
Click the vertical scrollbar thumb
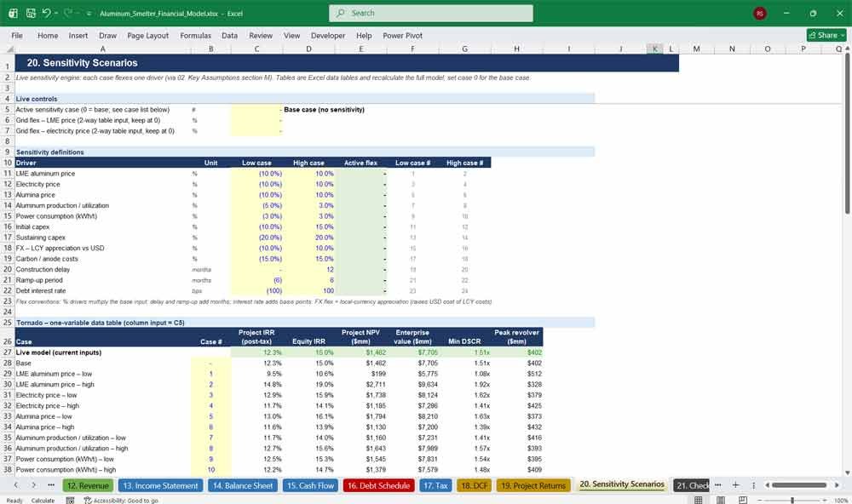click(x=847, y=134)
